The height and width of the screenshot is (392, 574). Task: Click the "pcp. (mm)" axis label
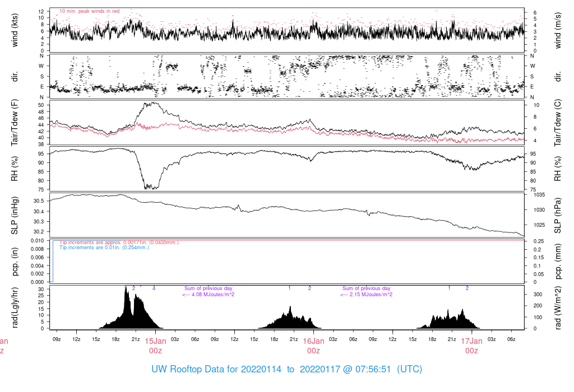(x=558, y=262)
